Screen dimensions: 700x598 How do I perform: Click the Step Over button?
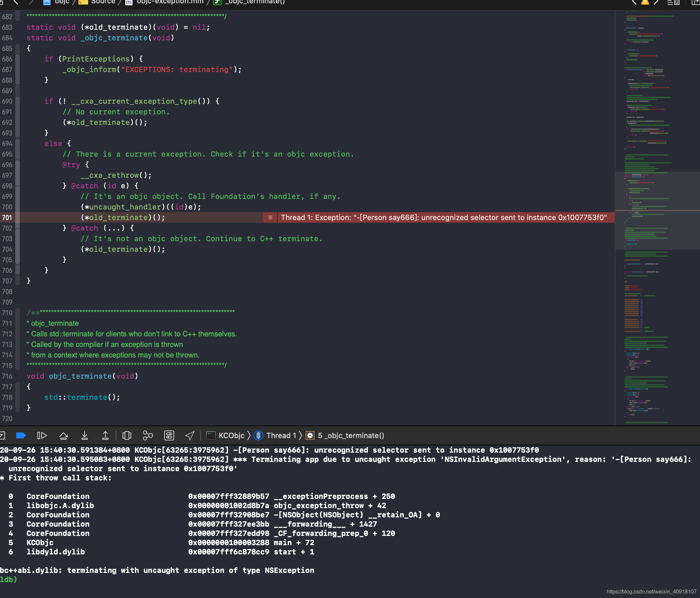(63, 435)
